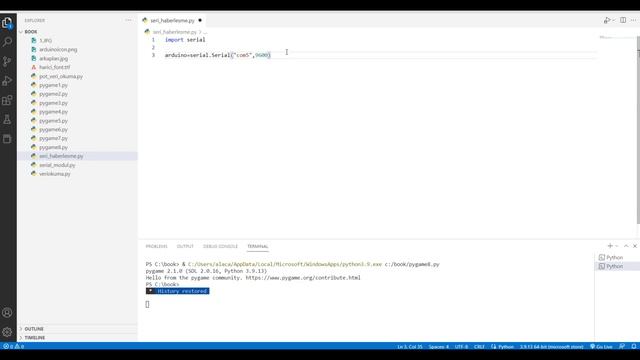Screen dimensions: 640x360
Task: Open the run button dropdown arrow
Action: coord(613,20)
